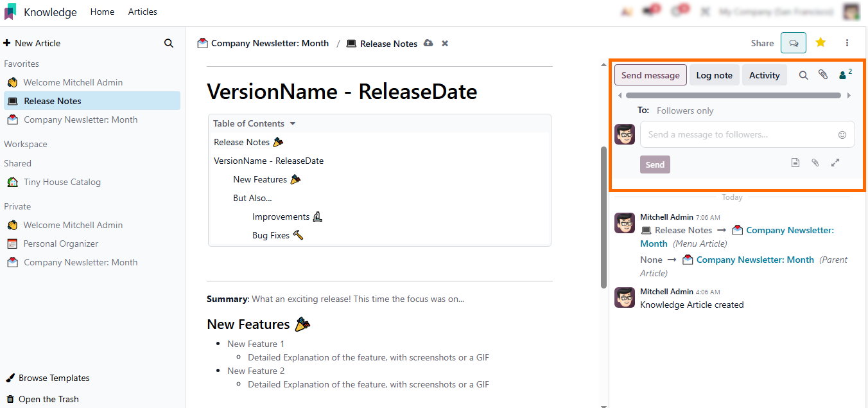Open Tiny House Catalog in the sidebar
Screen dimensions: 868x408
point(62,182)
